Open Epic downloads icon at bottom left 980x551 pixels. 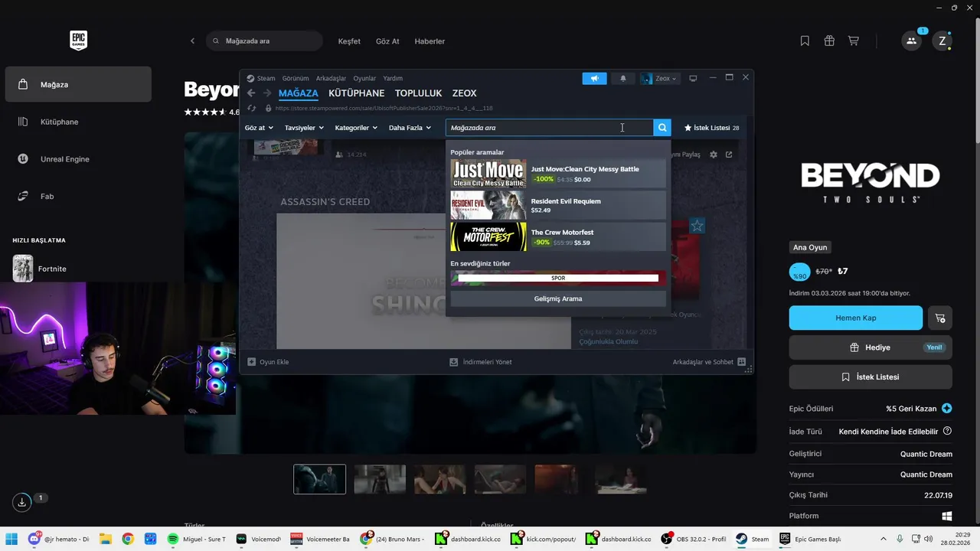click(22, 502)
